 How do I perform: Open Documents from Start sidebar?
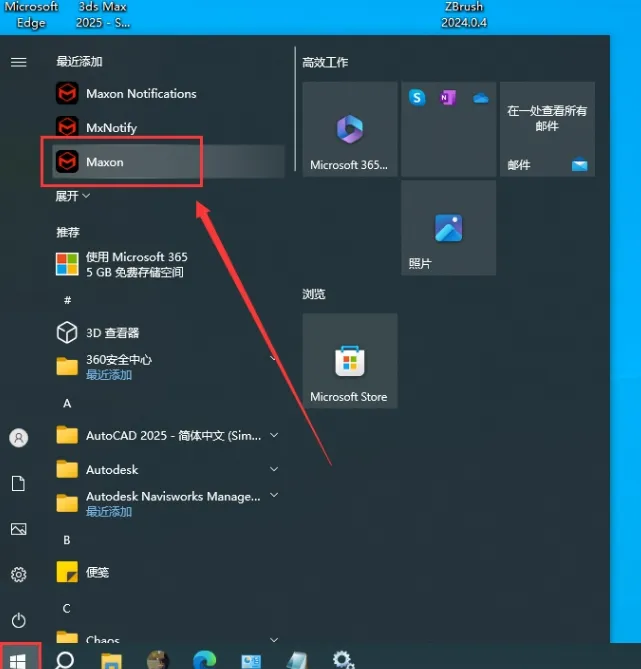(18, 483)
